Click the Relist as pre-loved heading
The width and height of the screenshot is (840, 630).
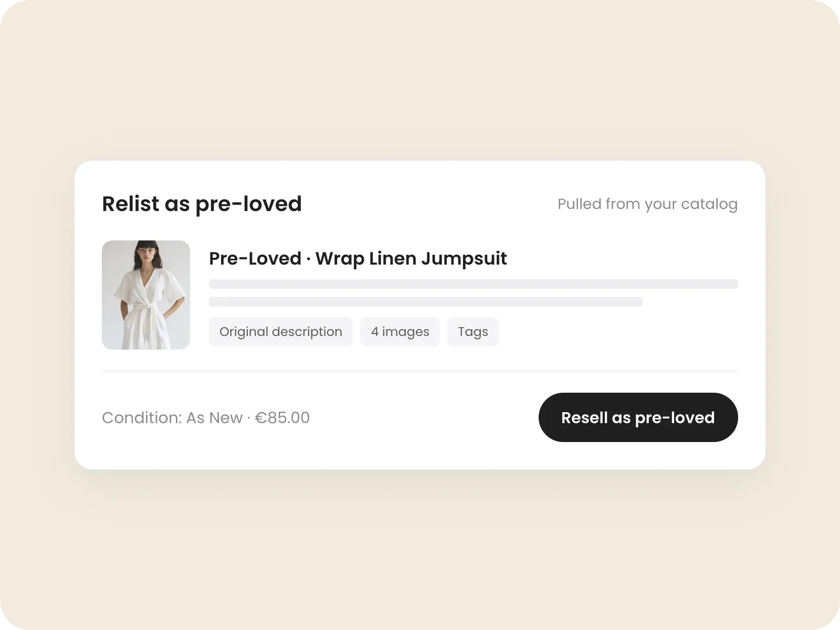[202, 204]
